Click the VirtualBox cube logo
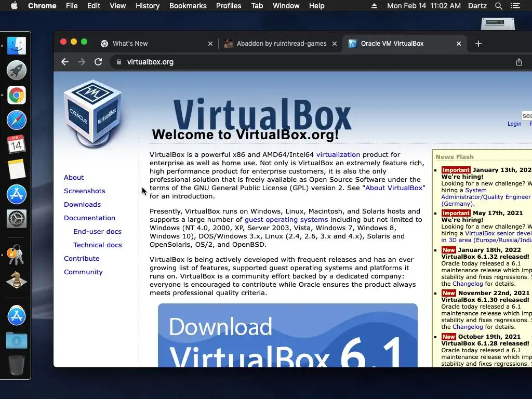Viewport: 532px width, 399px height. click(93, 114)
